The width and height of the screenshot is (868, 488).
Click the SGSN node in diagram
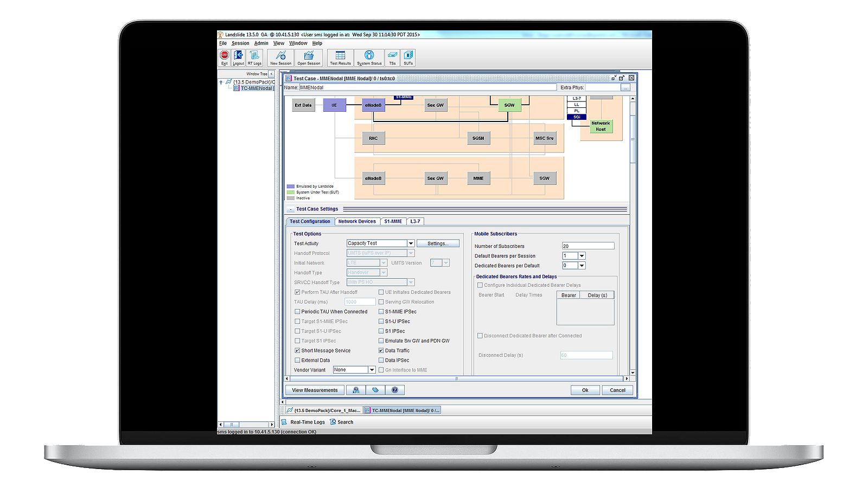click(x=478, y=138)
